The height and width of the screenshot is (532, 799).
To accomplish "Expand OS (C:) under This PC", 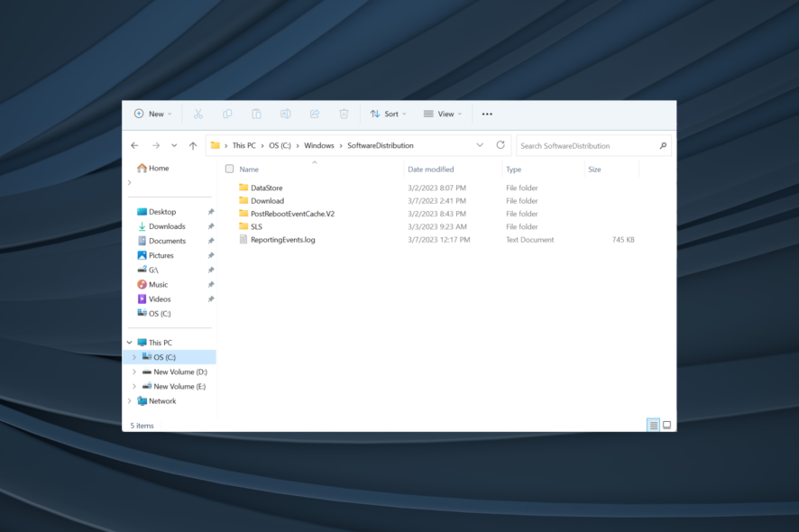I will pos(134,357).
